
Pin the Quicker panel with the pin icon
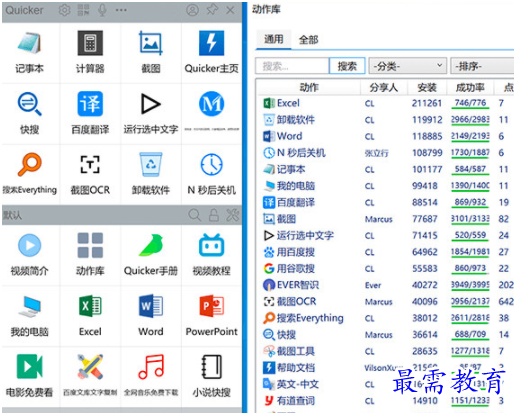[x=212, y=10]
